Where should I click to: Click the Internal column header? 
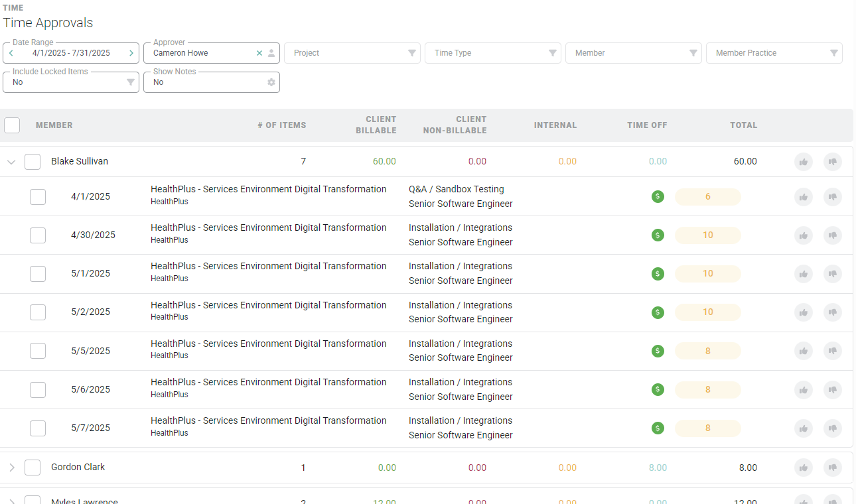(x=555, y=125)
